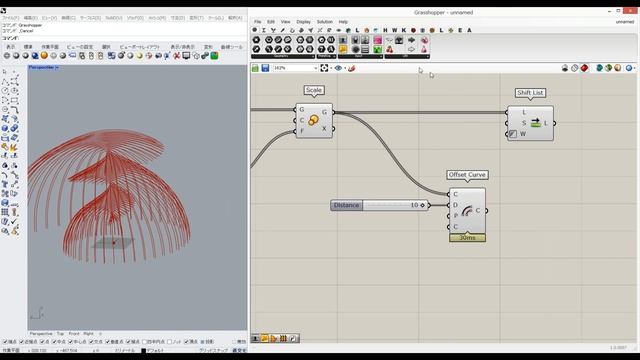Image resolution: width=640 pixels, height=360 pixels.
Task: Open the Solution menu in Grasshopper
Action: coord(324,22)
